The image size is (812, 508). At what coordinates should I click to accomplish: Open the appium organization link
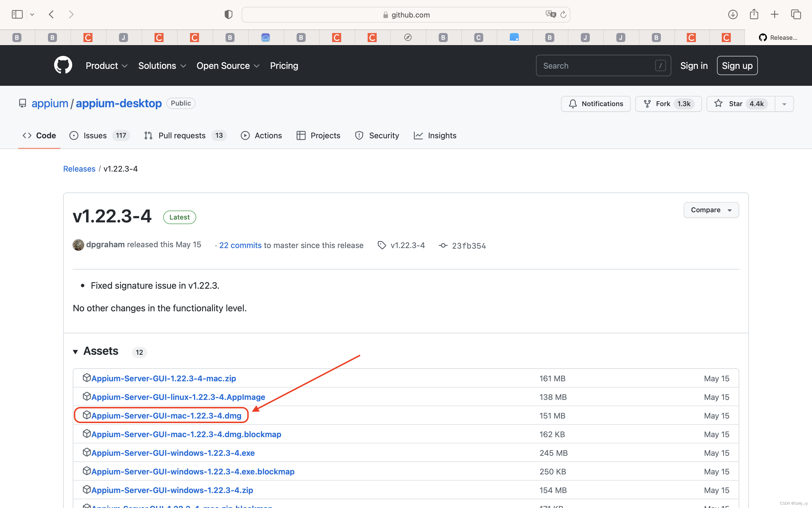pos(50,104)
